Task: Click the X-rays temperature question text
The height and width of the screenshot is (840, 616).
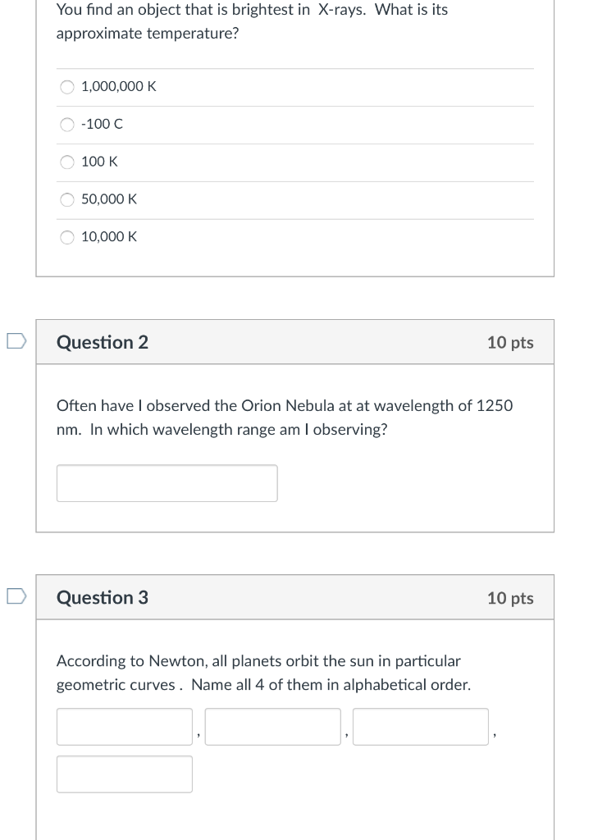Action: 252,21
